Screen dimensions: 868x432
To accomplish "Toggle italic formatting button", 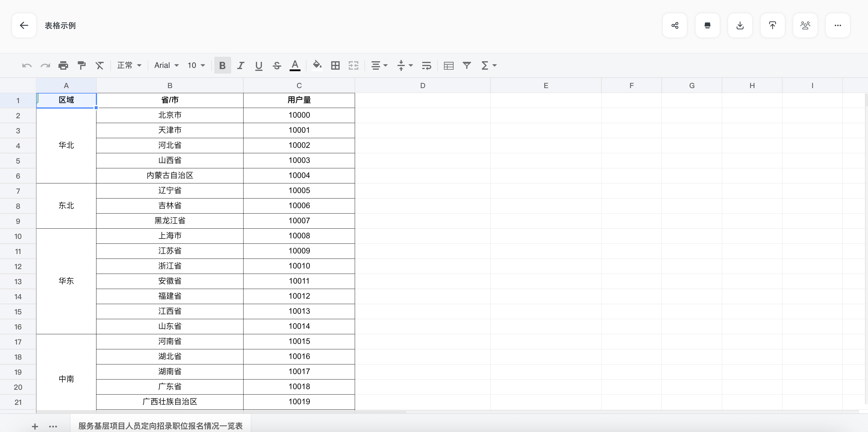I will point(240,65).
